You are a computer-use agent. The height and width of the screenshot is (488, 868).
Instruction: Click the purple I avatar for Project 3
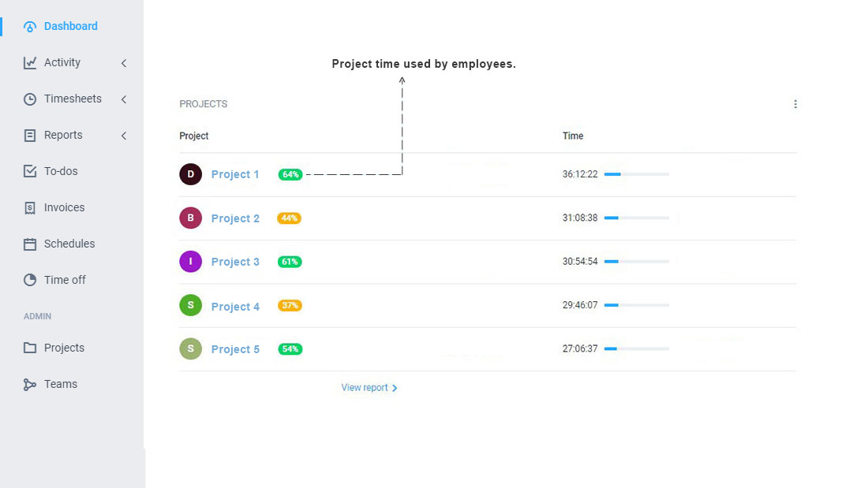190,261
